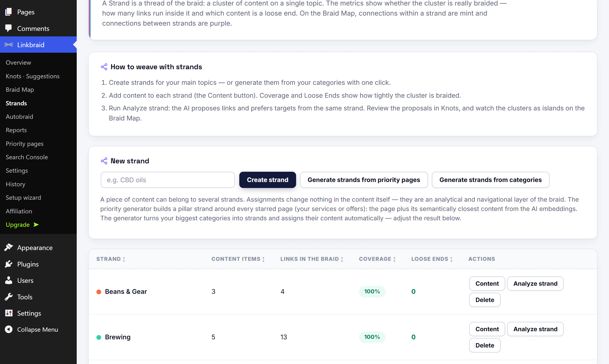This screenshot has width=609, height=364.
Task: Click the green Brewing color dot
Action: [x=99, y=337]
